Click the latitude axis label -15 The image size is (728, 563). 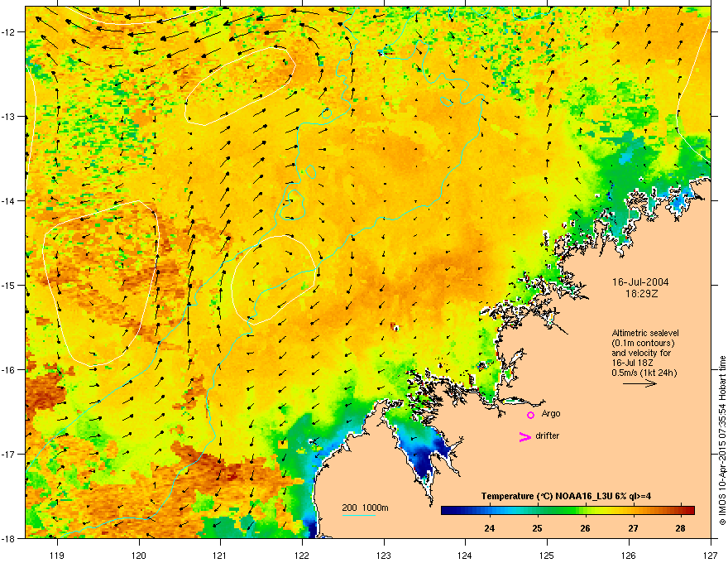tap(9, 285)
